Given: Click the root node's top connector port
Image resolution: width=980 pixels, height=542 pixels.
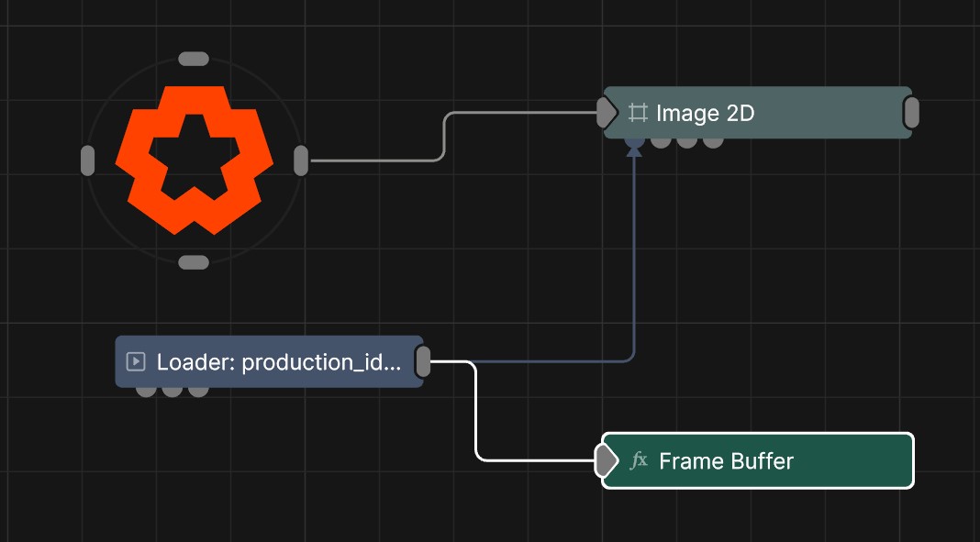Looking at the screenshot, I should pyautogui.click(x=194, y=59).
